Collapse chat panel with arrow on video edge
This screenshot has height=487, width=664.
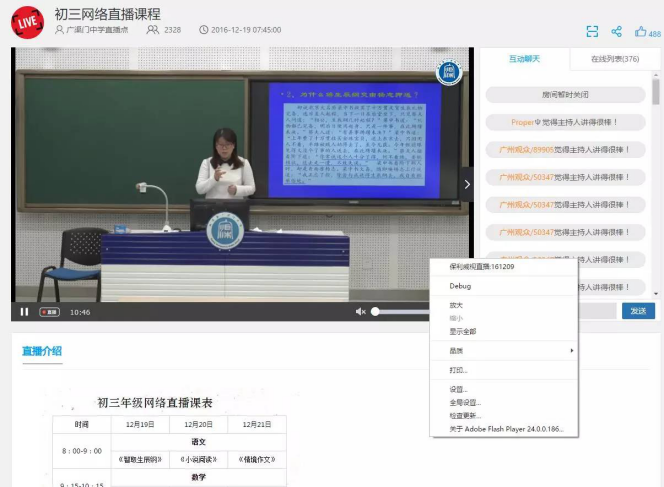(x=466, y=185)
